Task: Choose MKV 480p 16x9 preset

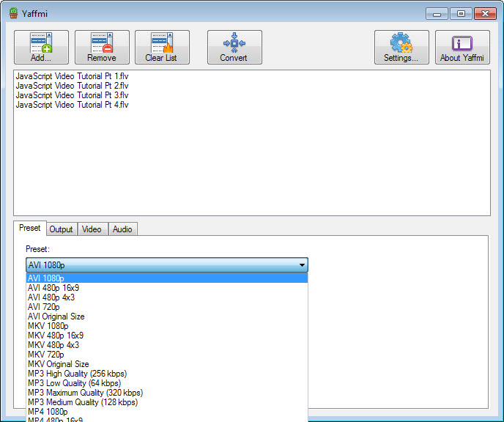Action: pos(167,336)
